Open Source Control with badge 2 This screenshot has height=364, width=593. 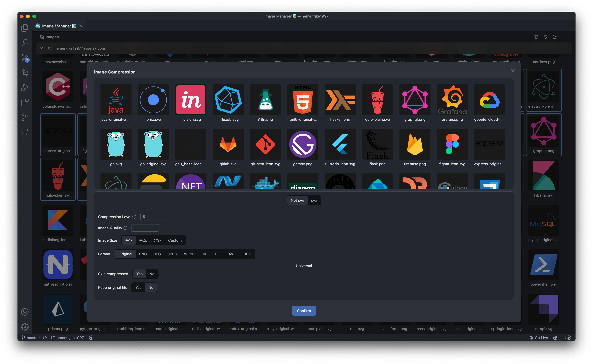click(x=25, y=58)
